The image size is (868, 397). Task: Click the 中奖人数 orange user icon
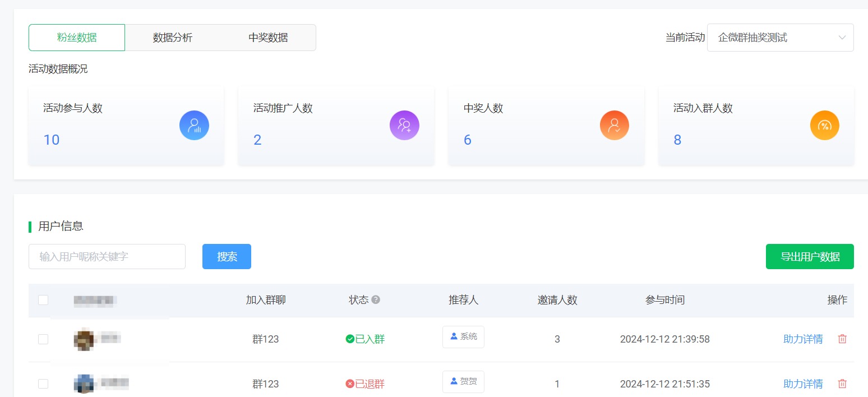tap(615, 125)
